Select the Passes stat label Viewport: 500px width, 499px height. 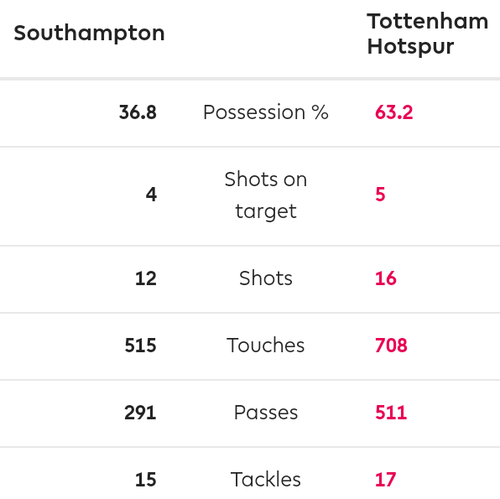pos(266,412)
